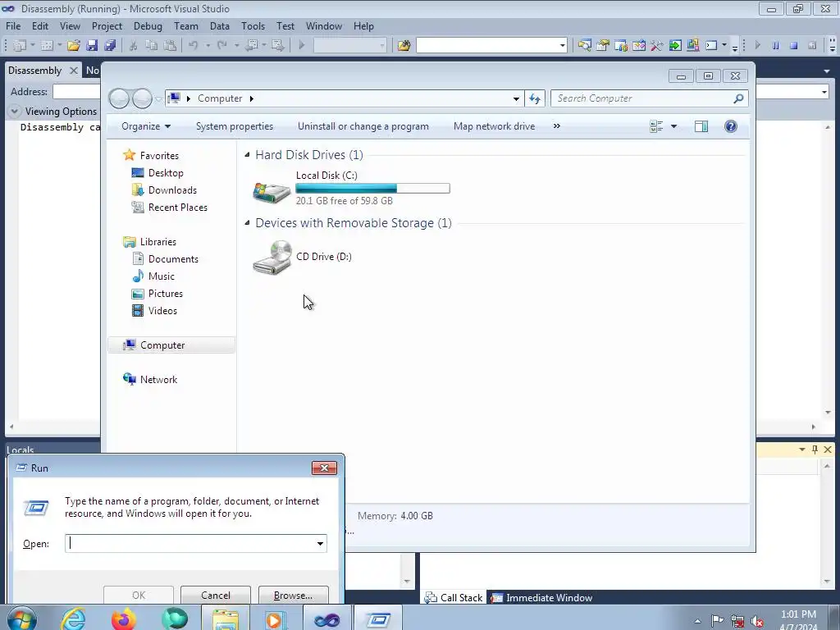The width and height of the screenshot is (840, 630).
Task: Switch to the Disassembly tab
Action: [x=34, y=71]
